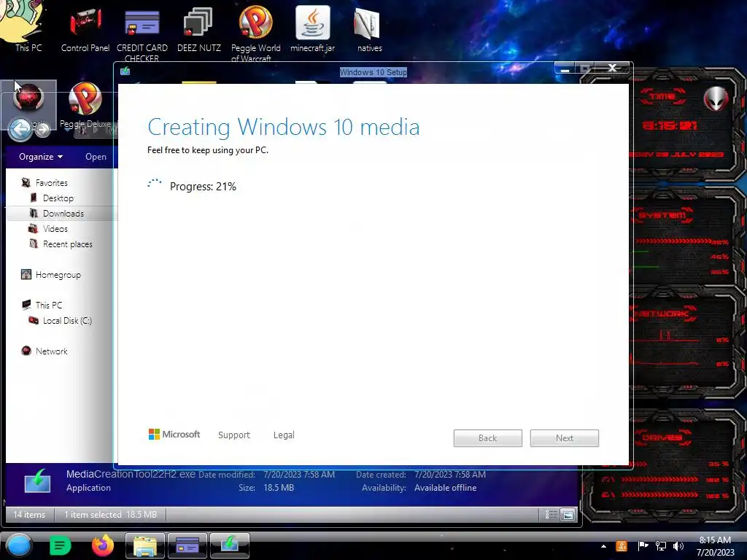Click the Explorer forward navigation arrow
The height and width of the screenshot is (560, 747).
(x=43, y=129)
